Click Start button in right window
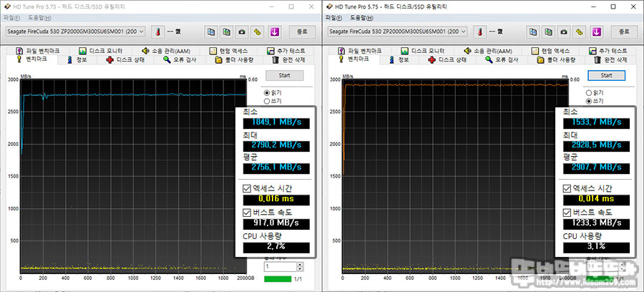The width and height of the screenshot is (644, 292). click(x=606, y=76)
